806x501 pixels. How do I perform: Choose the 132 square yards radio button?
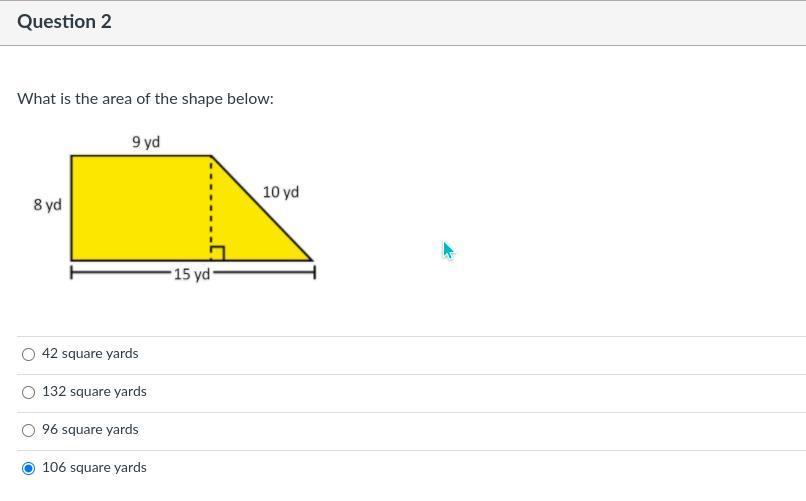coord(28,392)
